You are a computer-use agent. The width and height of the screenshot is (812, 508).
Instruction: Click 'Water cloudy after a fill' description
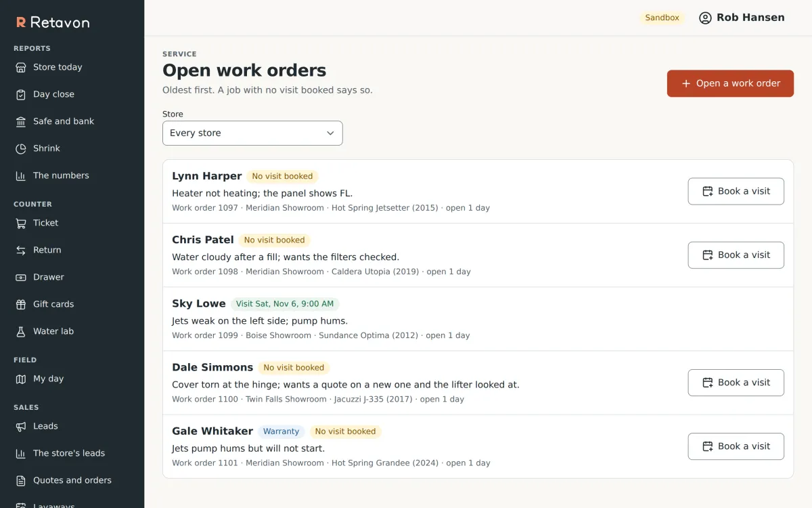(286, 257)
